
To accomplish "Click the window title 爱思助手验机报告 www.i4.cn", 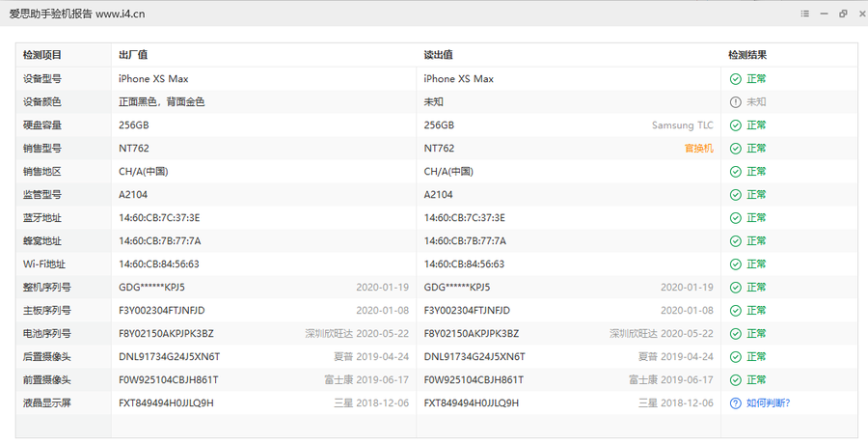I will [x=77, y=14].
